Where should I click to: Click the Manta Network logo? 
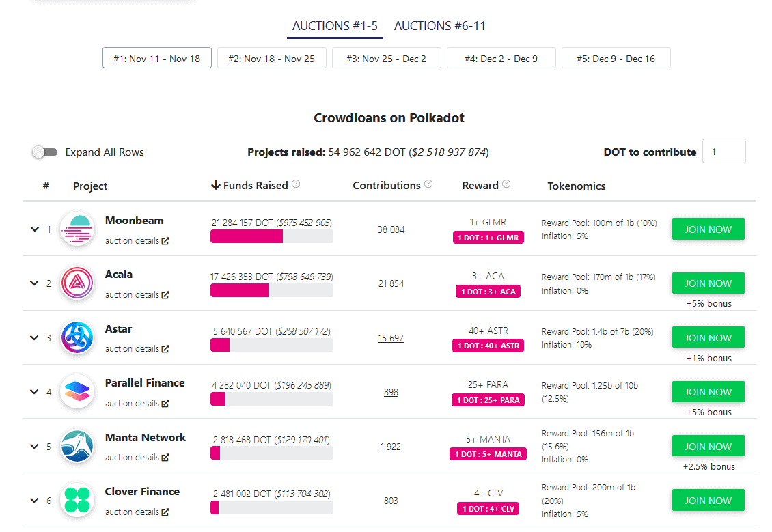point(77,447)
